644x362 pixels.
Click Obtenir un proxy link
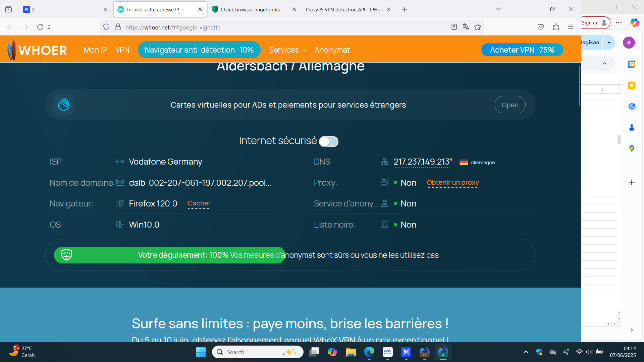[x=453, y=183]
